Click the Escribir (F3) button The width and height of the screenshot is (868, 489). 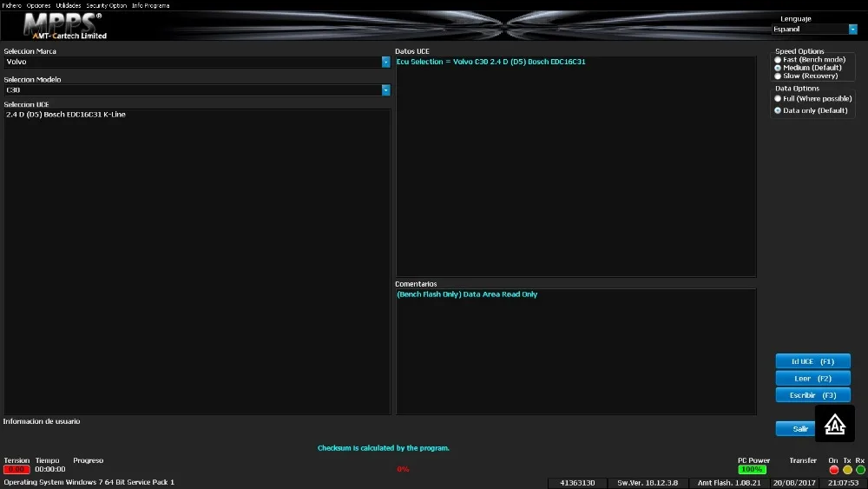[812, 395]
